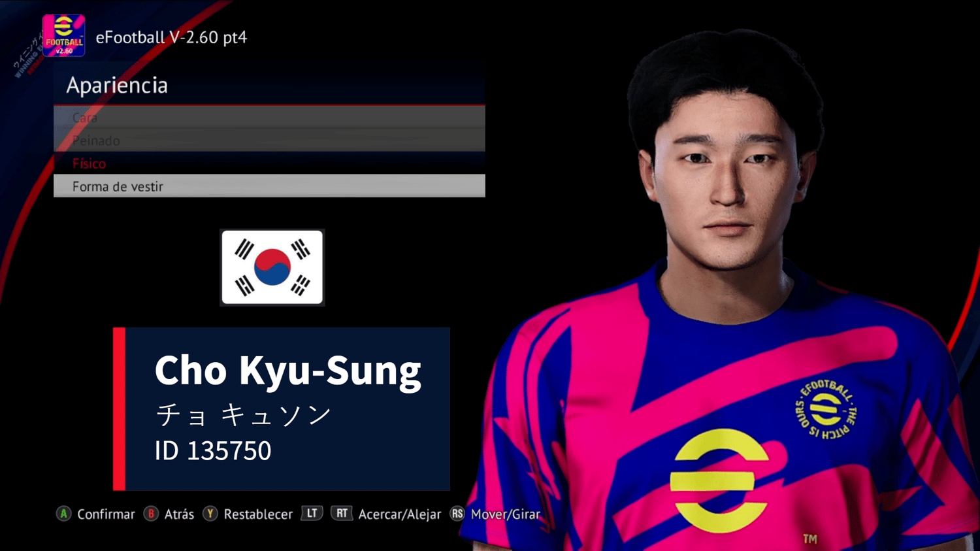
Task: Click the RS stick Mover/Girar icon
Action: (x=457, y=514)
